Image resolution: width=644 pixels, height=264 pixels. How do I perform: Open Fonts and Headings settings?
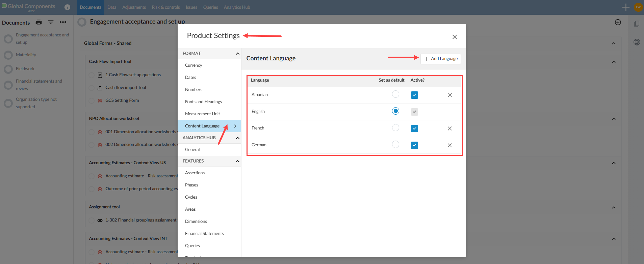point(203,102)
